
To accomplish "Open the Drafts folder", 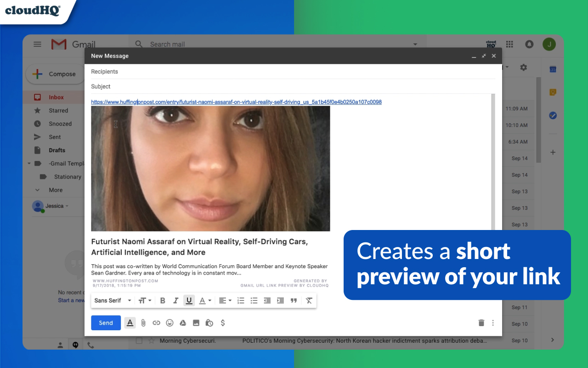I will tap(58, 150).
